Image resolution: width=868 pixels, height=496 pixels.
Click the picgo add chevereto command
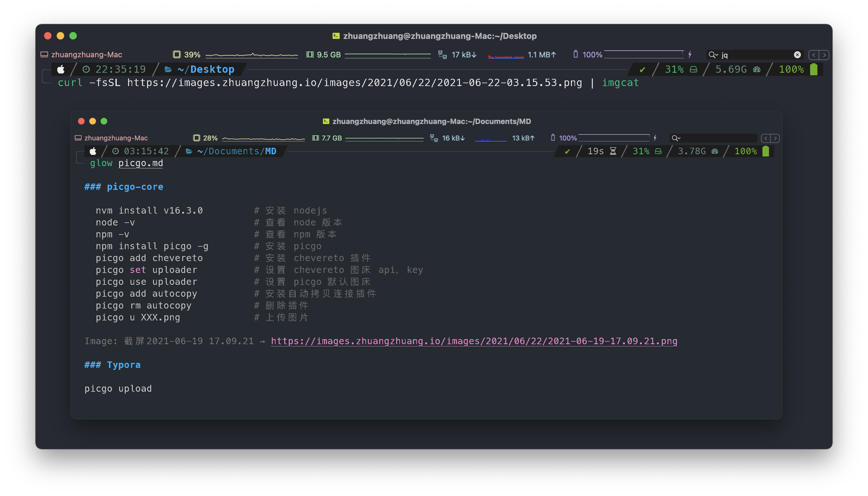click(149, 258)
